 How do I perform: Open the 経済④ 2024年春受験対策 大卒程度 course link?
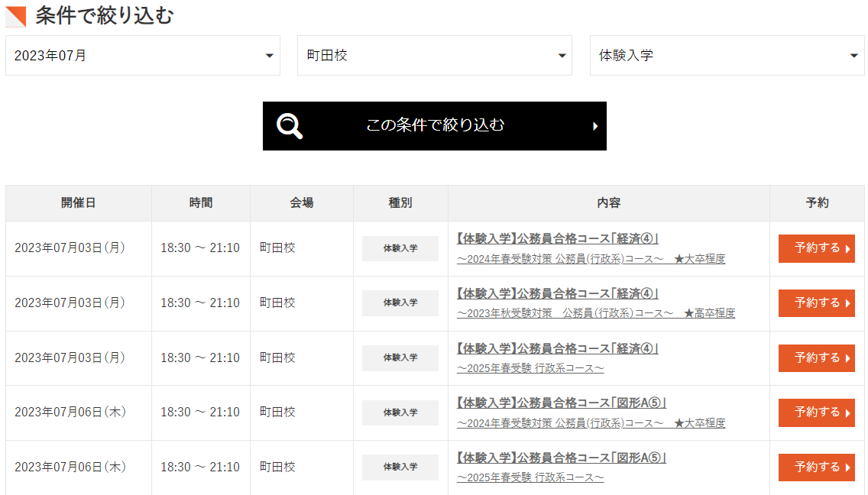(x=591, y=248)
